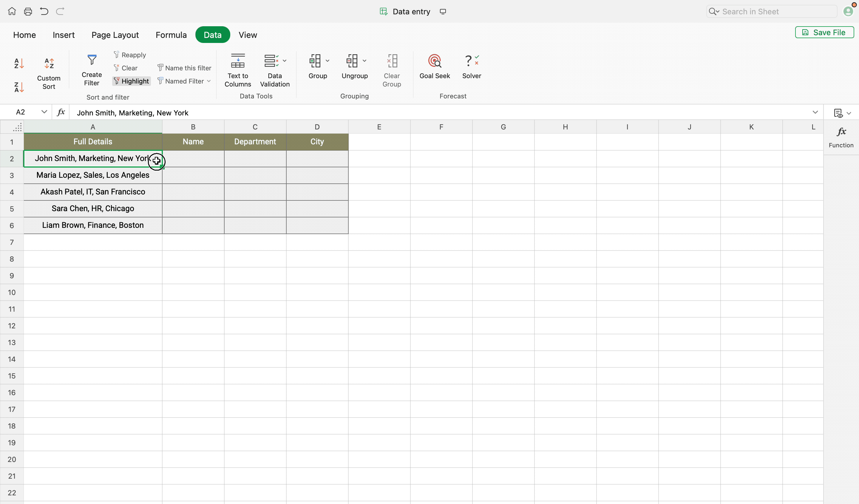This screenshot has height=504, width=859.
Task: Expand the Data Validation dropdown arrow
Action: [285, 61]
